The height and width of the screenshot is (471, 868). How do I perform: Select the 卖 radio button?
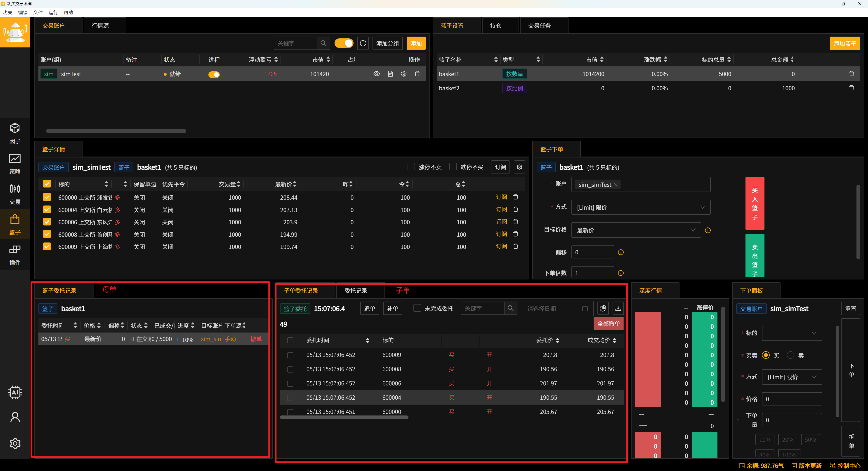pyautogui.click(x=790, y=355)
